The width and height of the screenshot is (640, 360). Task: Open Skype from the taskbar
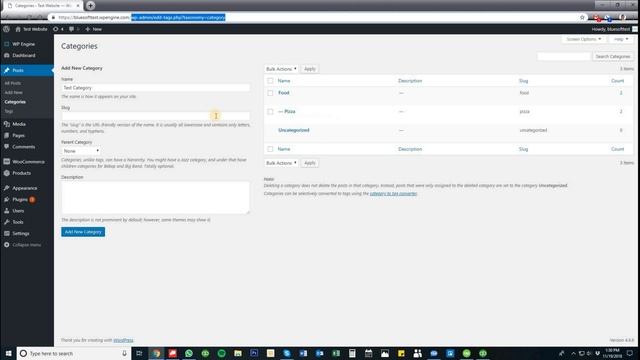287,353
